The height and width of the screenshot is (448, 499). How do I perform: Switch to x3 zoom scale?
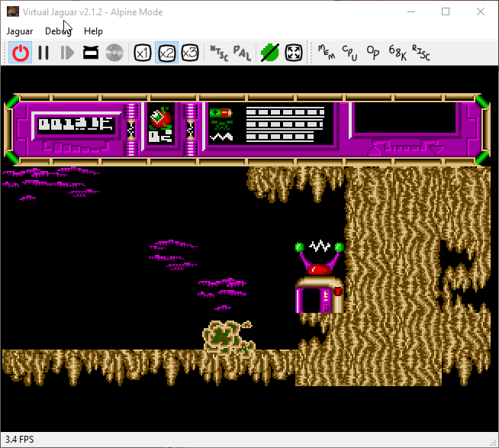click(x=189, y=53)
